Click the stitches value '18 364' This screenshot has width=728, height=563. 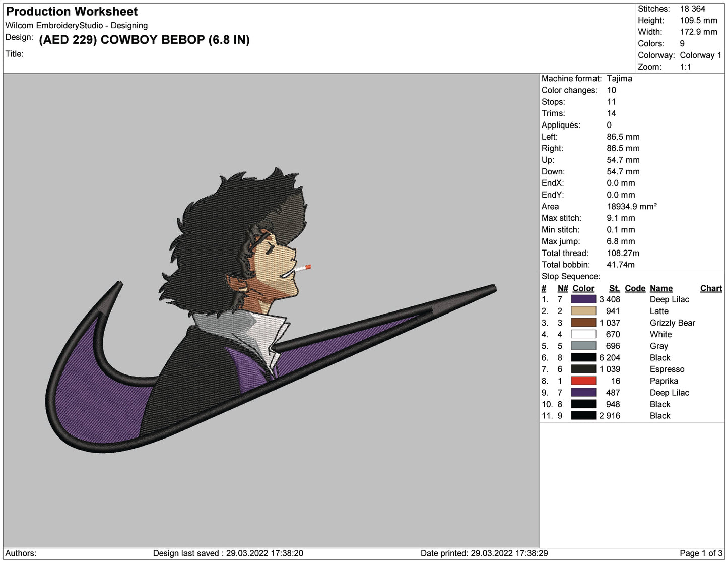click(692, 9)
